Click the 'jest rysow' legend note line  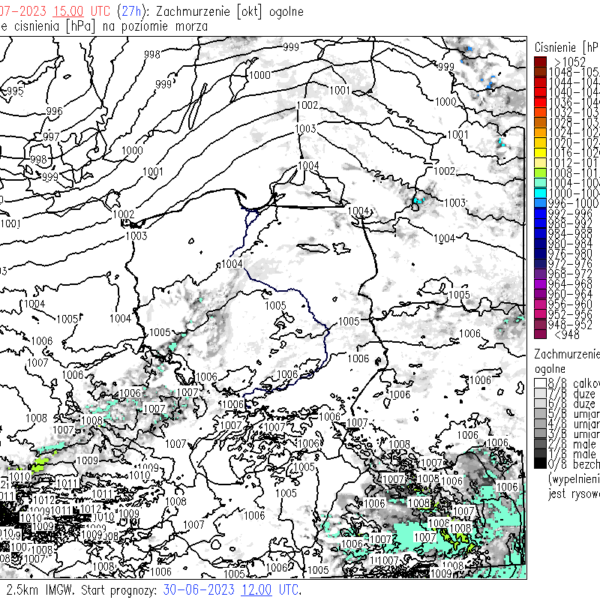[x=574, y=494]
